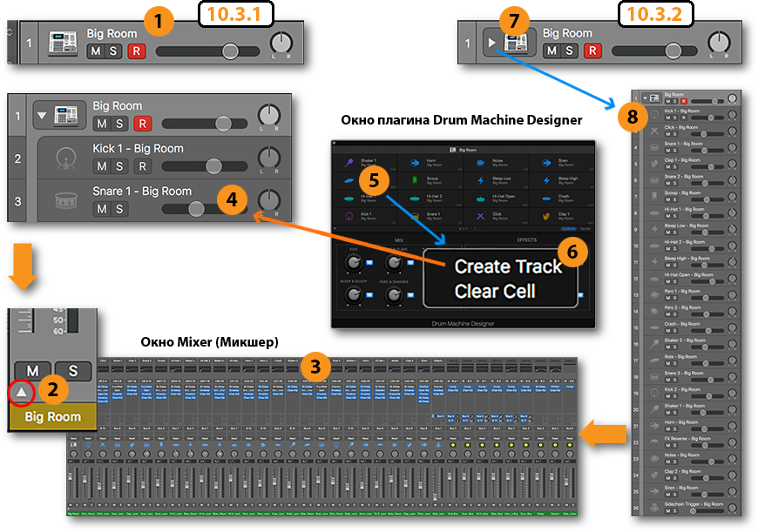This screenshot has height=532, width=758.
Task: Click the Noise pad icon in Drum Machine Designer
Action: point(481,163)
